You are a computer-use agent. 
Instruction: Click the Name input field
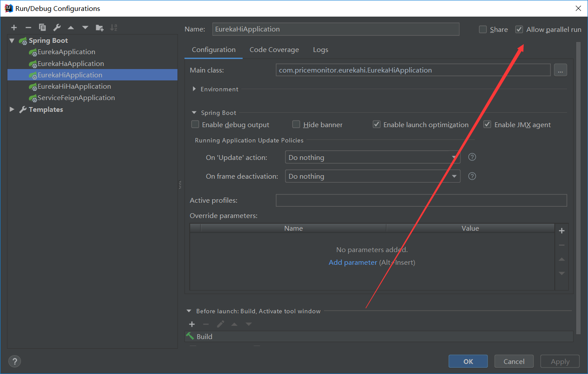336,29
